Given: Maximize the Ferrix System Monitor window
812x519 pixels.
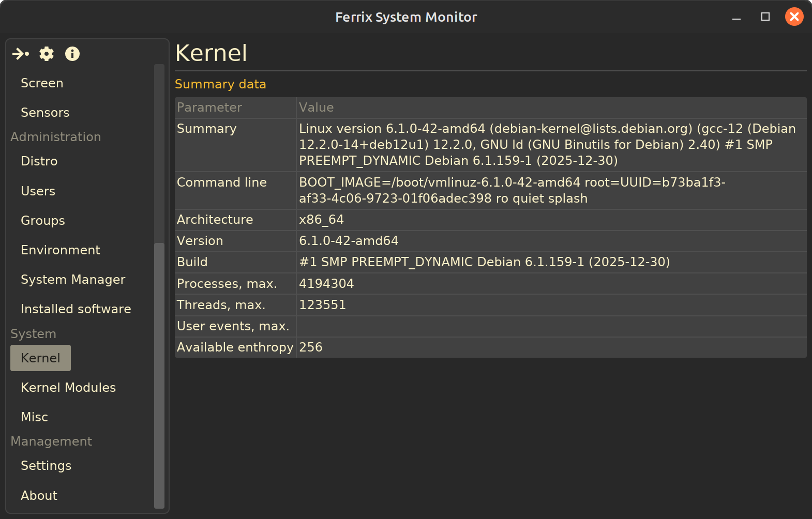Looking at the screenshot, I should [x=765, y=17].
